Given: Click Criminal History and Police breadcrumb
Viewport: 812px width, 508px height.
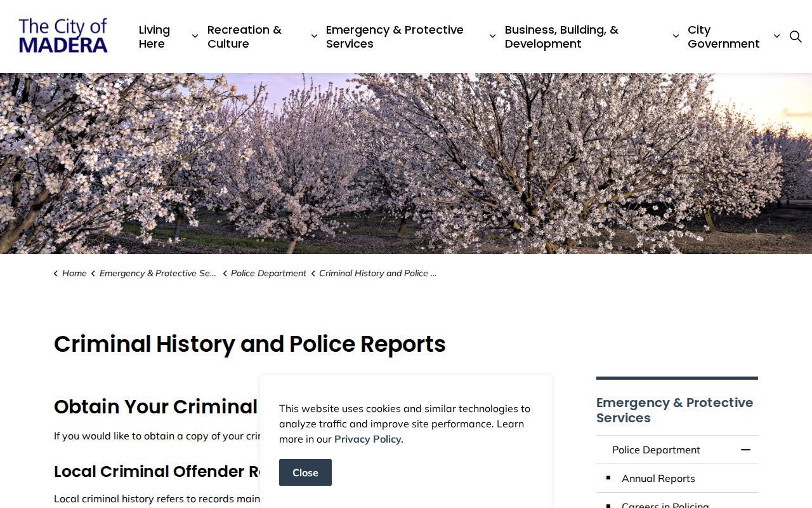Looking at the screenshot, I should (x=378, y=273).
